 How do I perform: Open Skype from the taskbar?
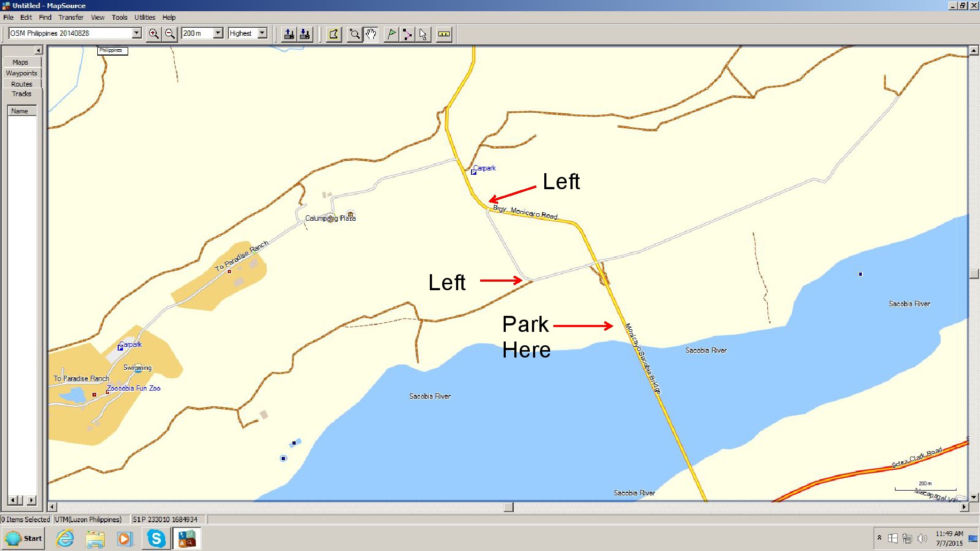coord(156,538)
